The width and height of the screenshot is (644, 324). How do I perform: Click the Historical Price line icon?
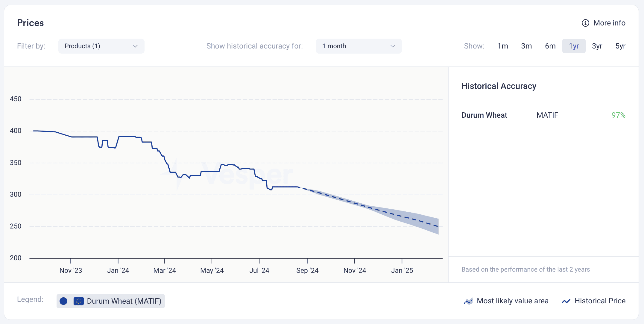(x=566, y=301)
